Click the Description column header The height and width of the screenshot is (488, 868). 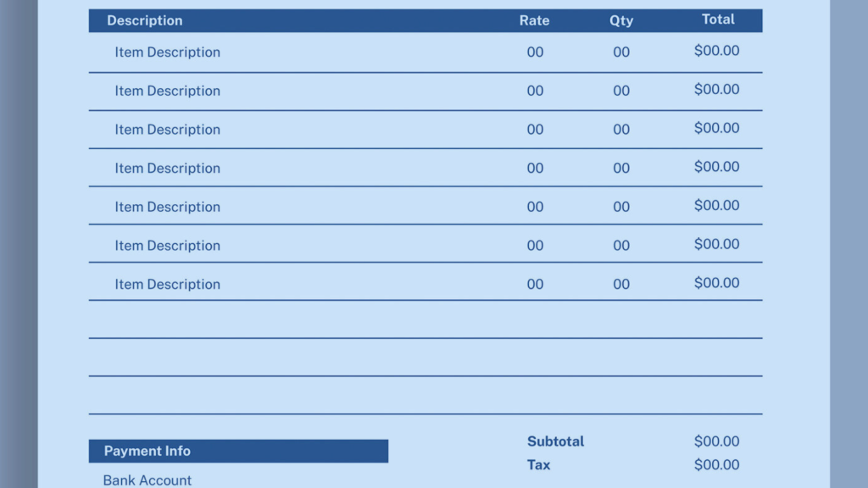(x=145, y=20)
